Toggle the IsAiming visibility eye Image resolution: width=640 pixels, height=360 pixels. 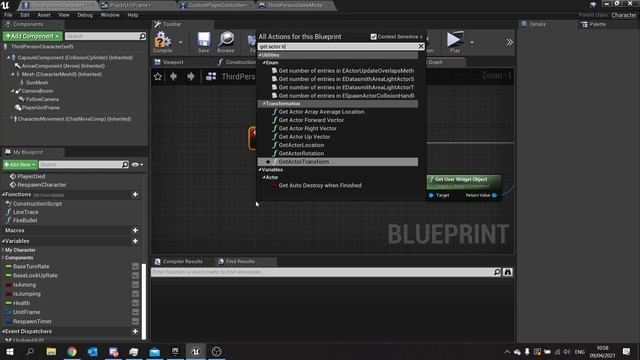[x=136, y=285]
